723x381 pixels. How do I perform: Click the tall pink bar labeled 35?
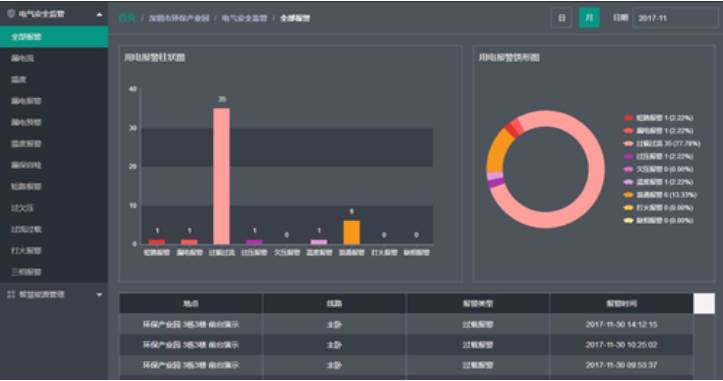(221, 176)
